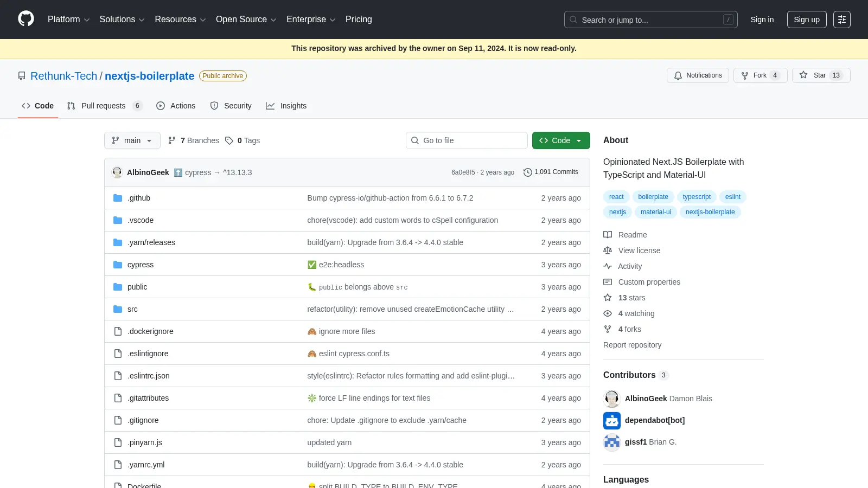Click the src folder icon

coord(118,309)
